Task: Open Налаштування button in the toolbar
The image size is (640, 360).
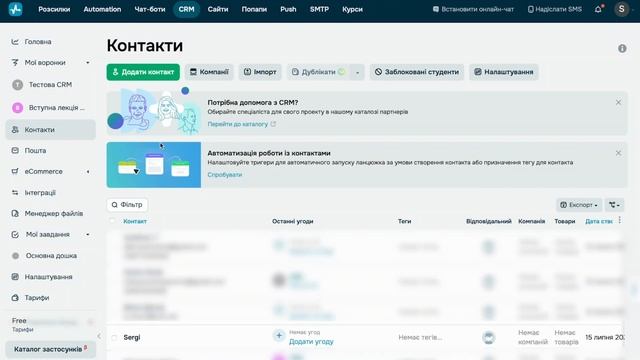Action: [x=504, y=72]
